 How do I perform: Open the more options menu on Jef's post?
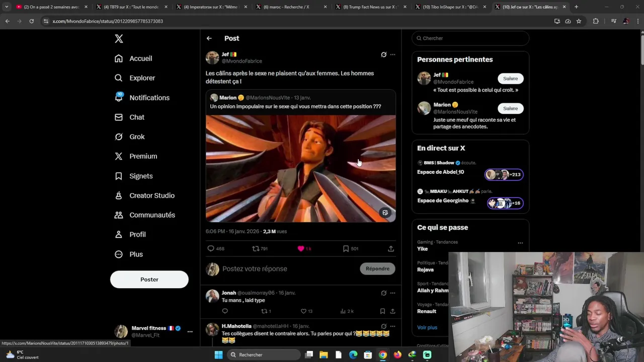click(393, 54)
